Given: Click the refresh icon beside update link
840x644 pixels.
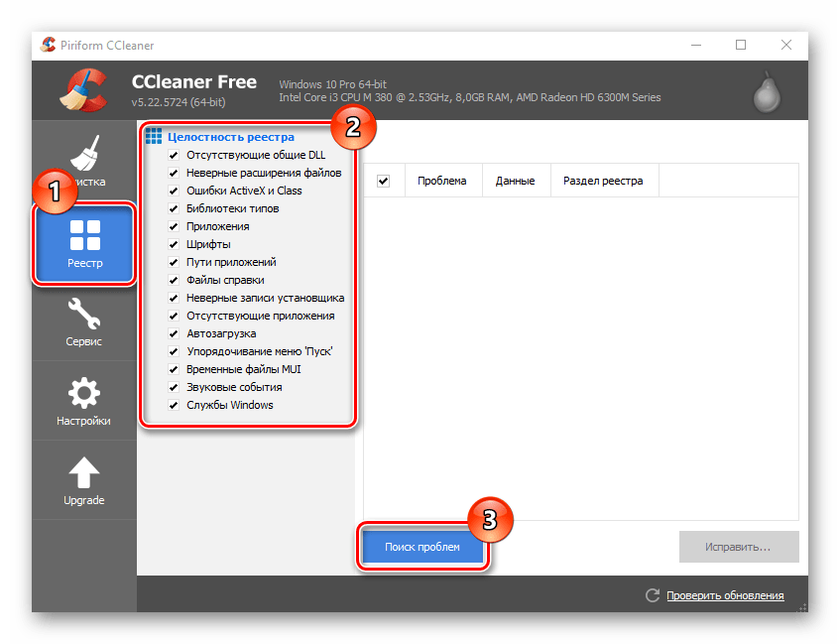Looking at the screenshot, I should click(x=652, y=595).
